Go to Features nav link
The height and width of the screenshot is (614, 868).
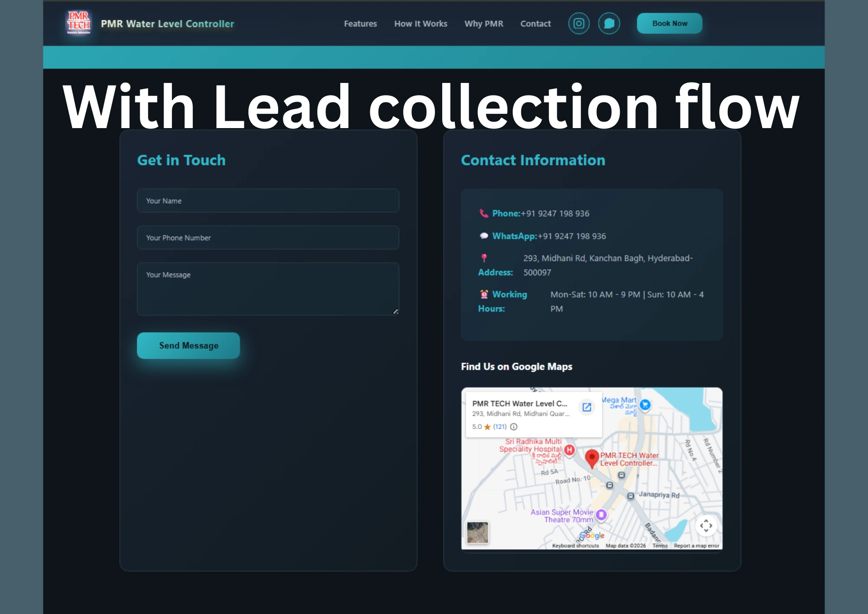[360, 23]
